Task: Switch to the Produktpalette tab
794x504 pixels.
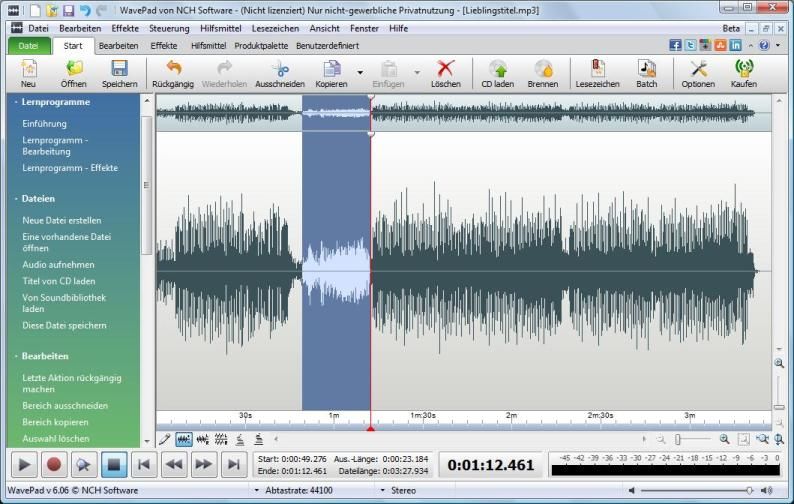Action: point(261,46)
